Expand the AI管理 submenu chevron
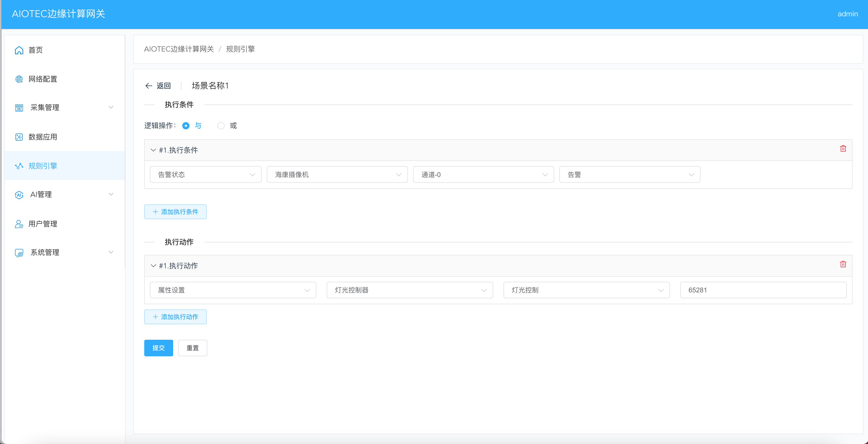Screen dimensions: 868x444 [x=111, y=194]
